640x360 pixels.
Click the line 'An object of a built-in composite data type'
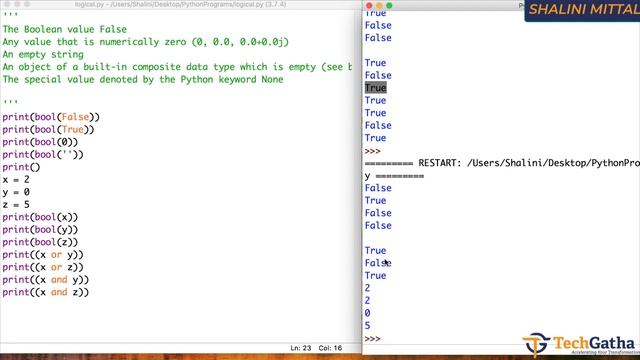pyautogui.click(x=177, y=67)
